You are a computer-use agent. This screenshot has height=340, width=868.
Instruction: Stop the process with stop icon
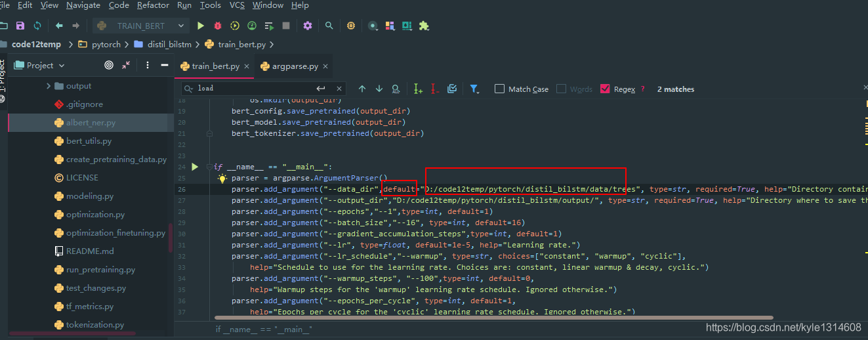tap(286, 26)
